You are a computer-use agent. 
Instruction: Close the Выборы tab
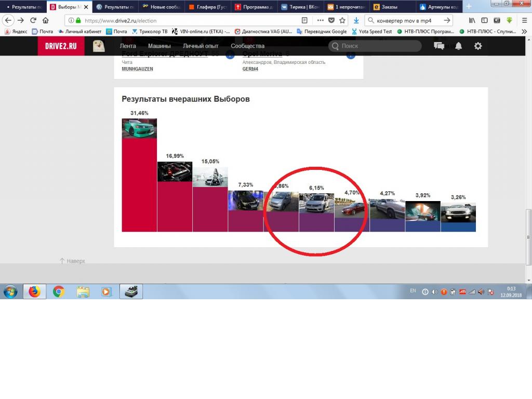[x=86, y=7]
